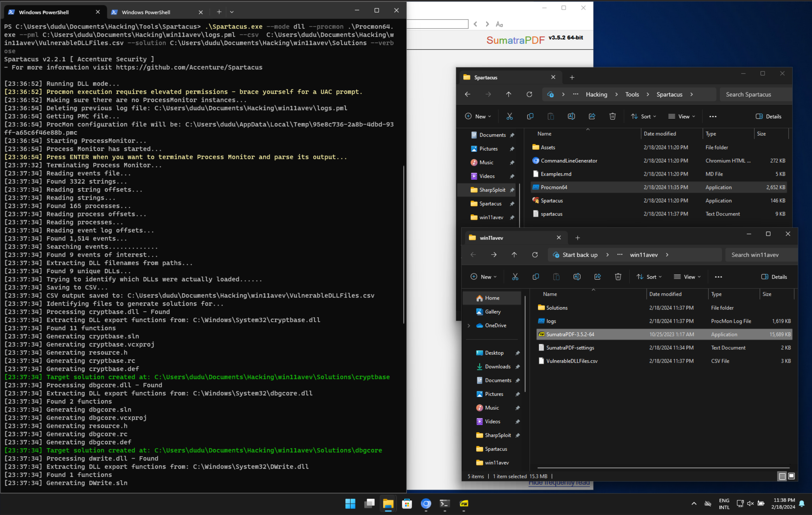This screenshot has height=515, width=812.
Task: Click Hide frequently read link
Action: pos(559,483)
